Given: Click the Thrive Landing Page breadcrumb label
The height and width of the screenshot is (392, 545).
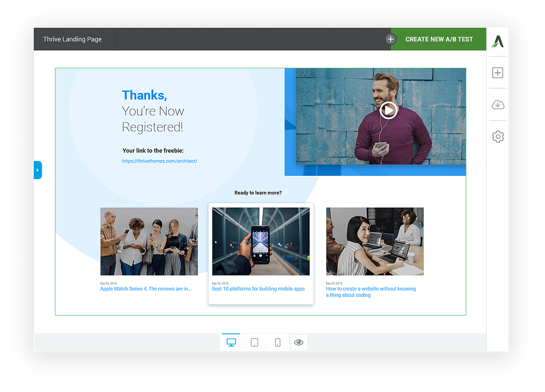Looking at the screenshot, I should point(72,39).
